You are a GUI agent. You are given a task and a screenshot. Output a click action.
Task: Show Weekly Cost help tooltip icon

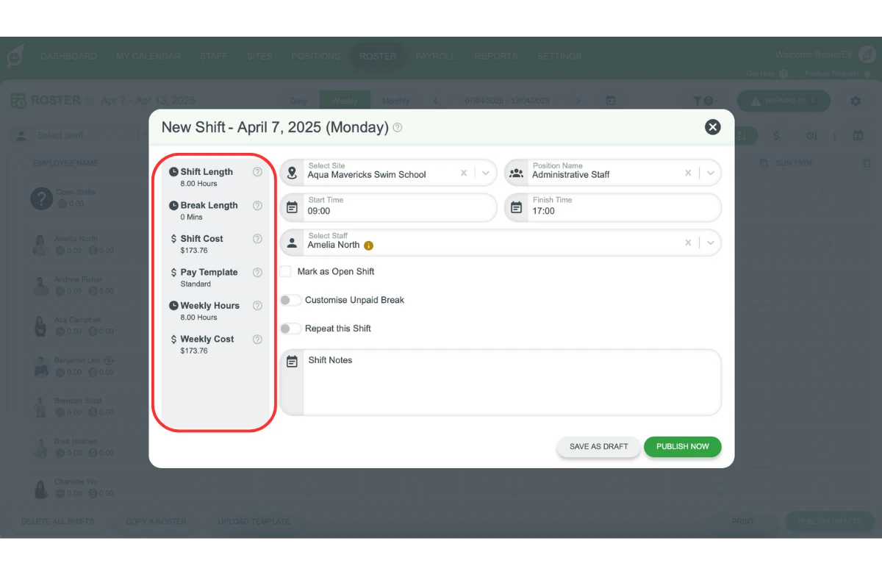[x=257, y=340]
